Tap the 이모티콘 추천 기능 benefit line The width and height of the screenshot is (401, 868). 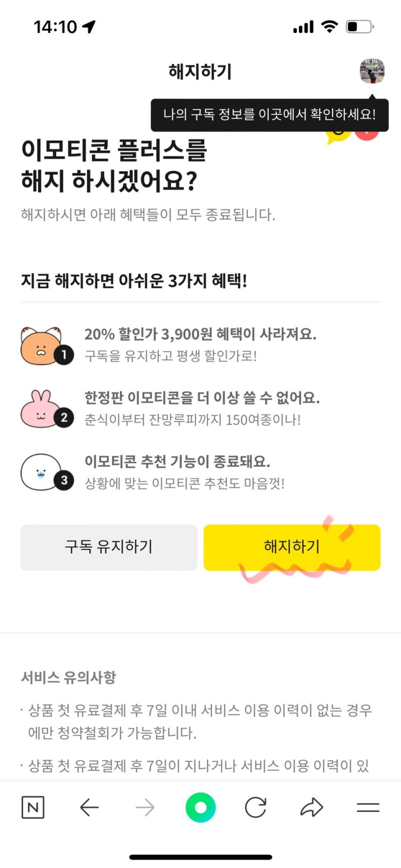tap(177, 462)
